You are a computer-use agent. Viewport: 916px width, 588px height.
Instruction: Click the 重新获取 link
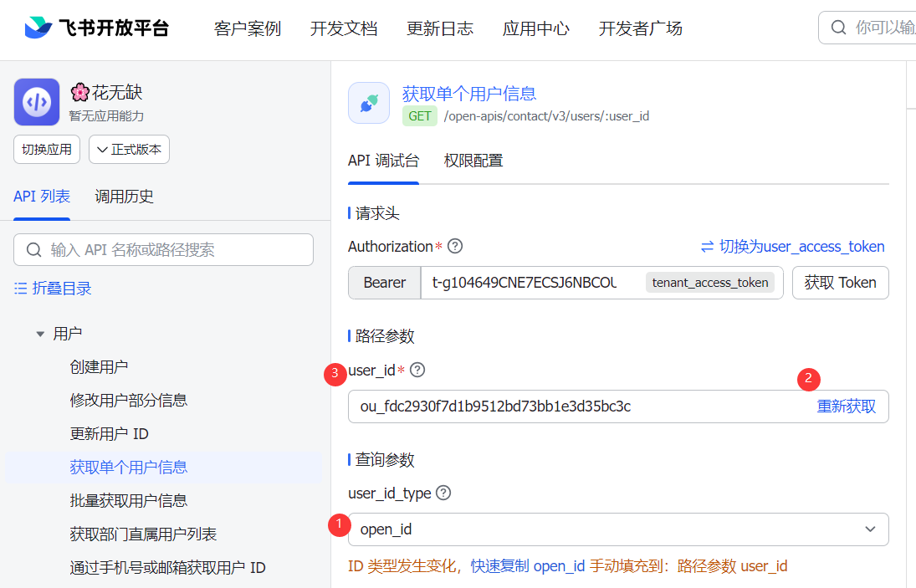[x=846, y=406]
